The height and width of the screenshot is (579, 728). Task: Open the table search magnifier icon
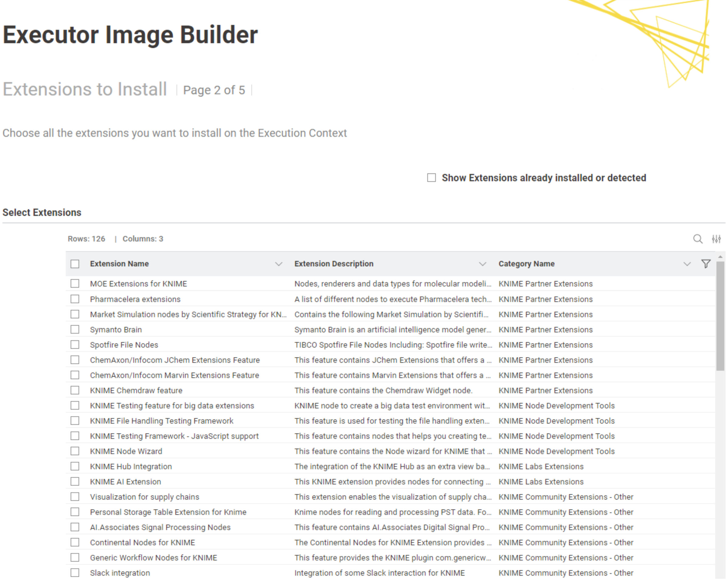(x=698, y=239)
